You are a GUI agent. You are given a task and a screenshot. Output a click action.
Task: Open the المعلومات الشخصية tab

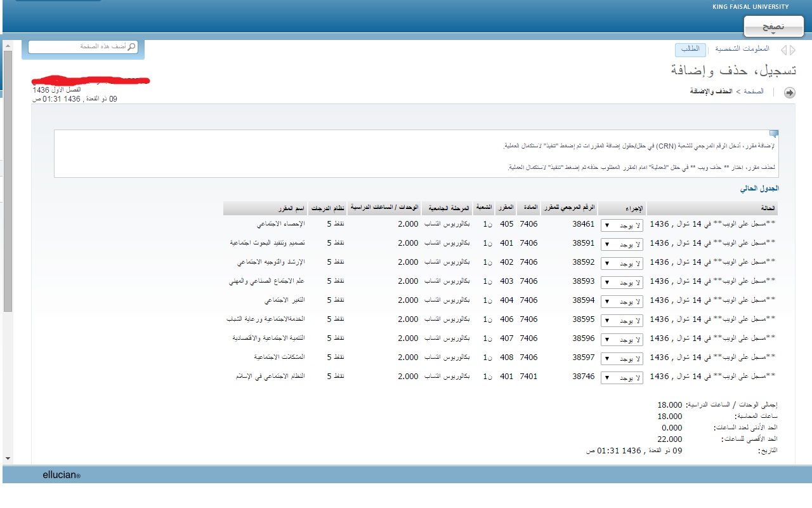coord(742,50)
